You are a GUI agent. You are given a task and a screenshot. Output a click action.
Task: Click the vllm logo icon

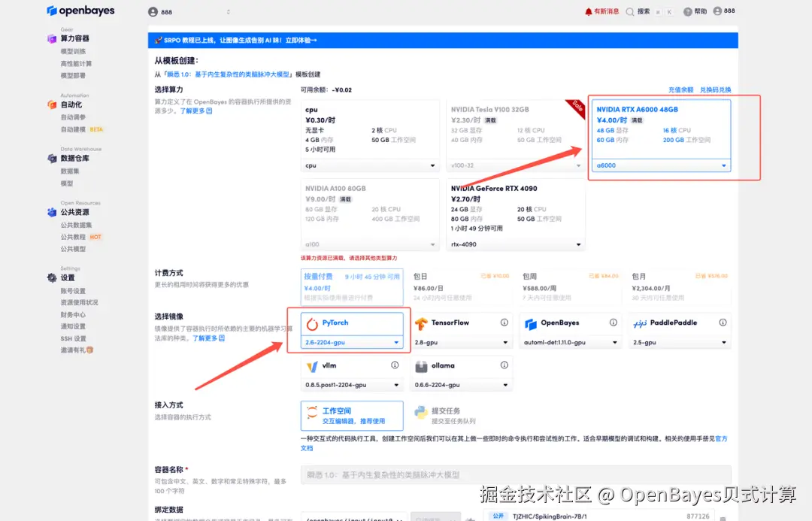pos(312,367)
